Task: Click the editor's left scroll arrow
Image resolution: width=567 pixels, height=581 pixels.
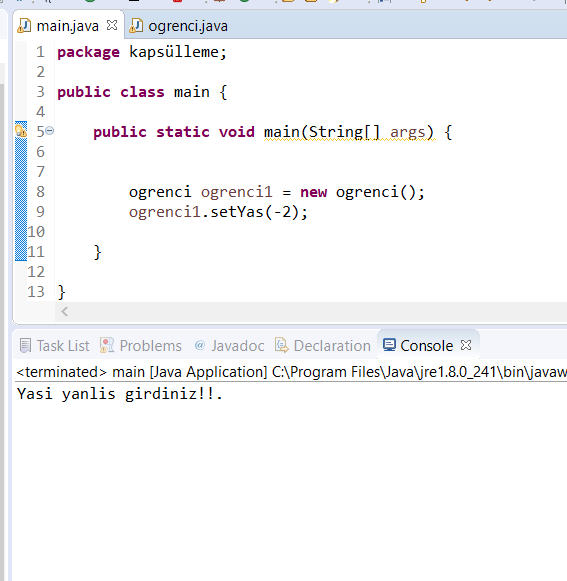Action: pyautogui.click(x=64, y=312)
